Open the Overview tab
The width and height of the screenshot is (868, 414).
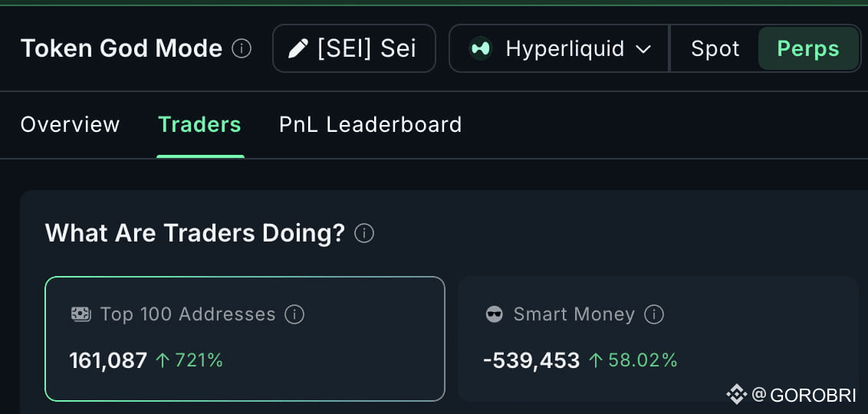coord(70,124)
